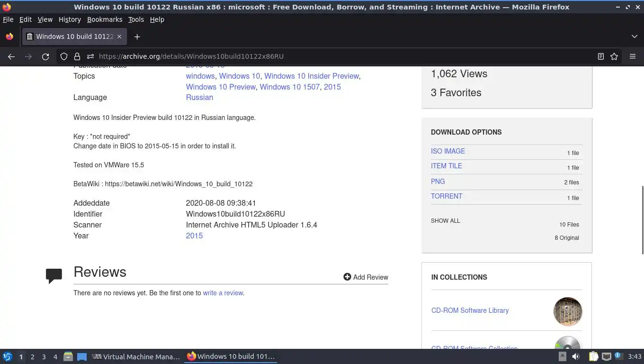The image size is (644, 364).
Task: Open the View menu
Action: (45, 19)
